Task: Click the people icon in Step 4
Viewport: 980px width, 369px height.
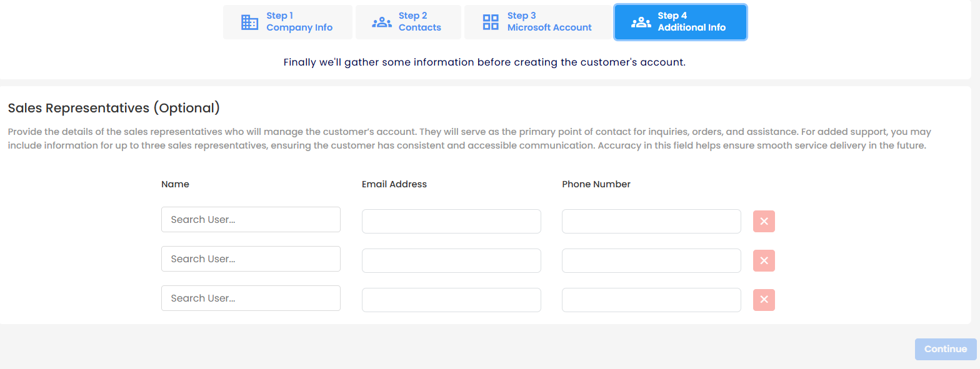Action: (x=641, y=22)
